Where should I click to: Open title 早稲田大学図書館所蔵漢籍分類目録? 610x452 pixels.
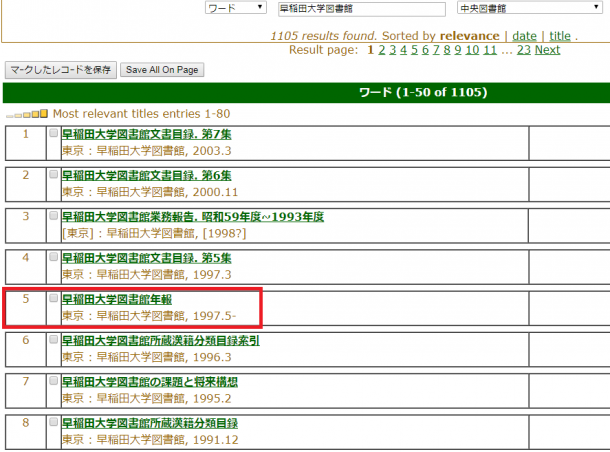point(150,423)
